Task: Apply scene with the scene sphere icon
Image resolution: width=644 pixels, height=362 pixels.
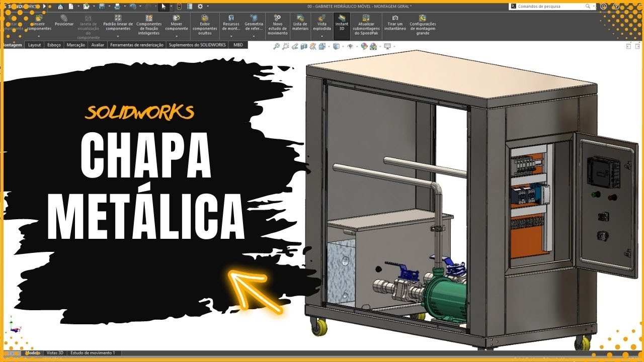Action: (x=373, y=46)
